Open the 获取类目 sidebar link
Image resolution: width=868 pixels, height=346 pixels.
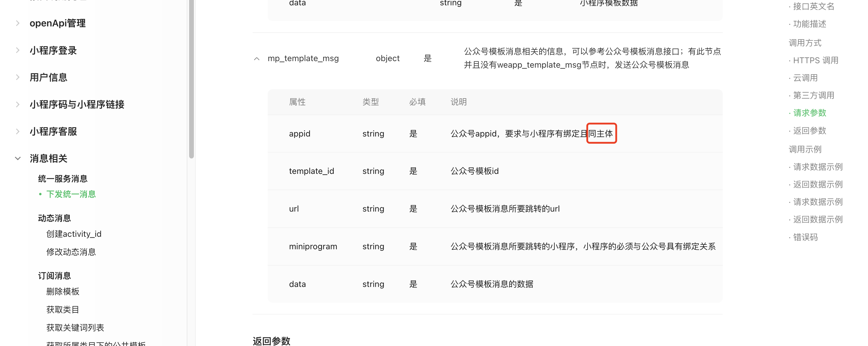click(x=63, y=310)
